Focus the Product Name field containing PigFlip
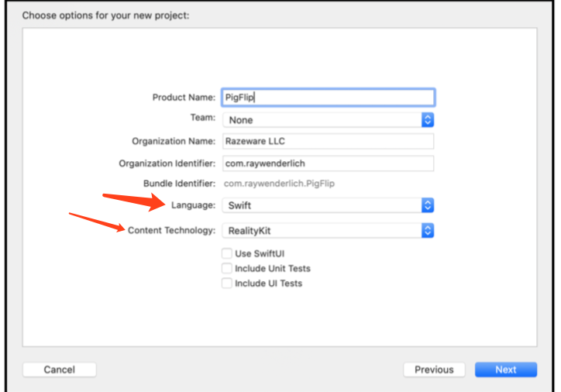The height and width of the screenshot is (392, 561). pos(328,98)
